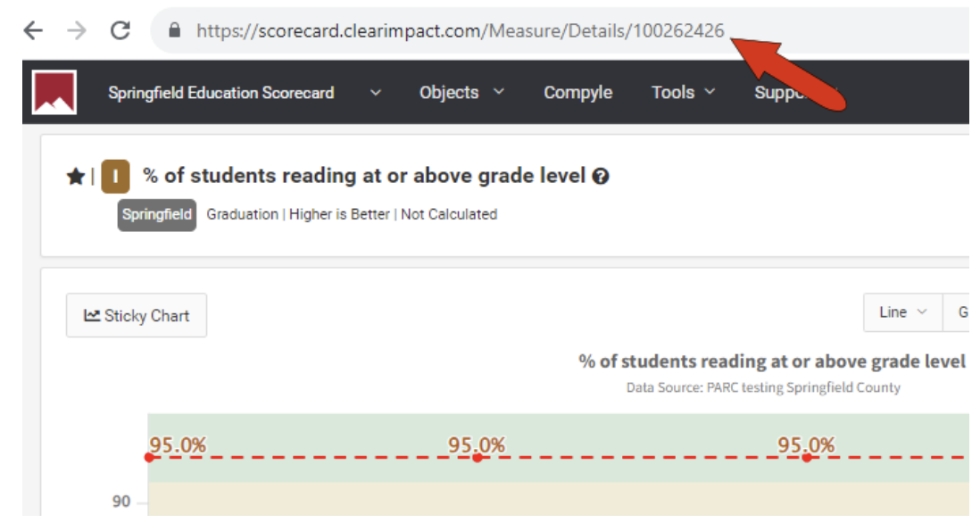The width and height of the screenshot is (980, 523).
Task: Click the browser back arrow
Action: [x=33, y=30]
